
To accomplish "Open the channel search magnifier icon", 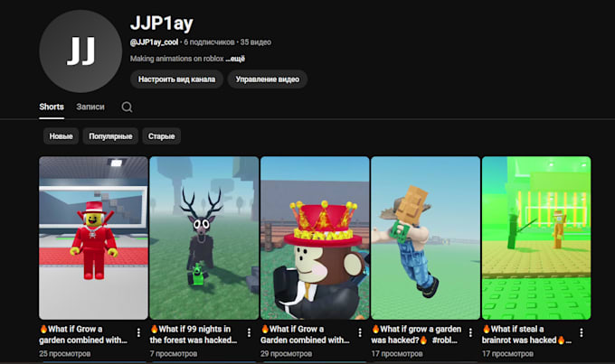I will coord(127,107).
